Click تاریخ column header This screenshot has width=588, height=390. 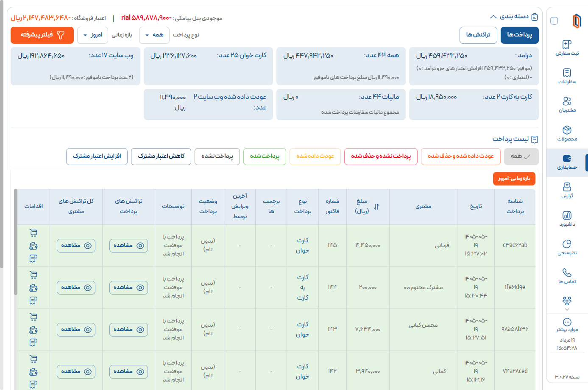click(x=476, y=207)
